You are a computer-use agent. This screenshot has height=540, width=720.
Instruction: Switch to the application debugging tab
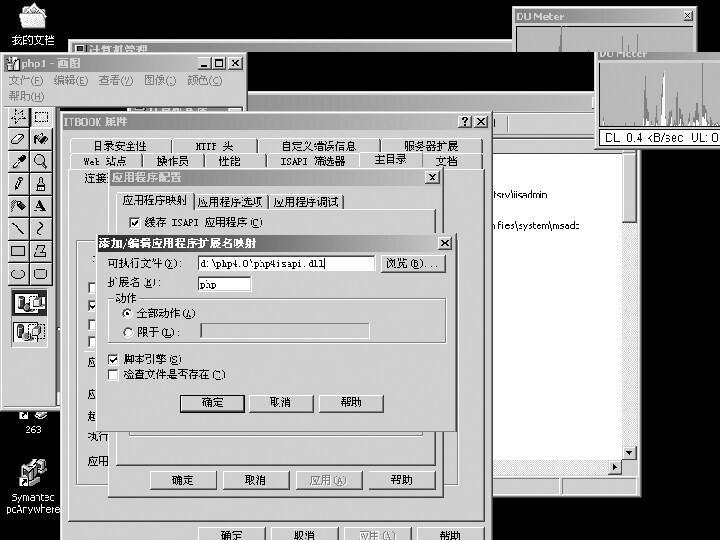306,202
